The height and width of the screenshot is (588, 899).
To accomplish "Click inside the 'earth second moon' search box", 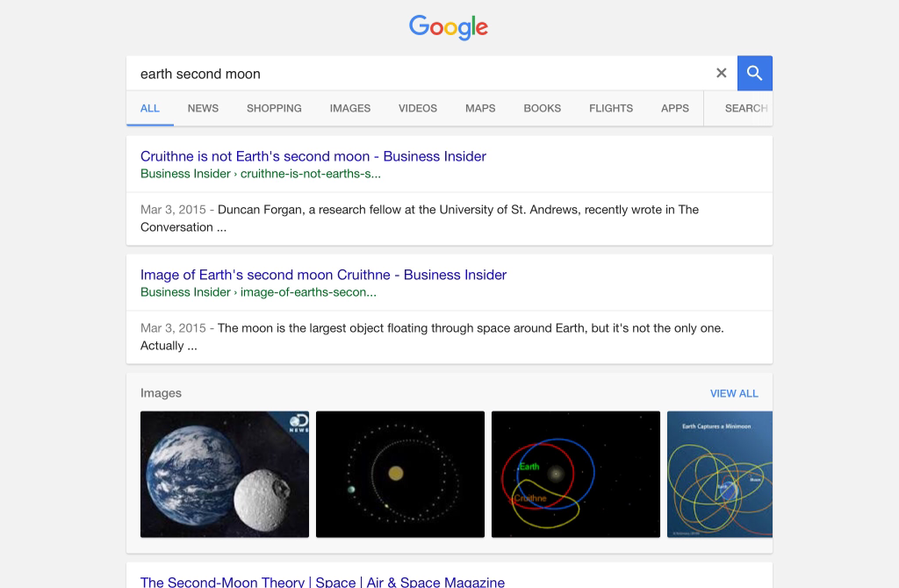I will point(421,74).
